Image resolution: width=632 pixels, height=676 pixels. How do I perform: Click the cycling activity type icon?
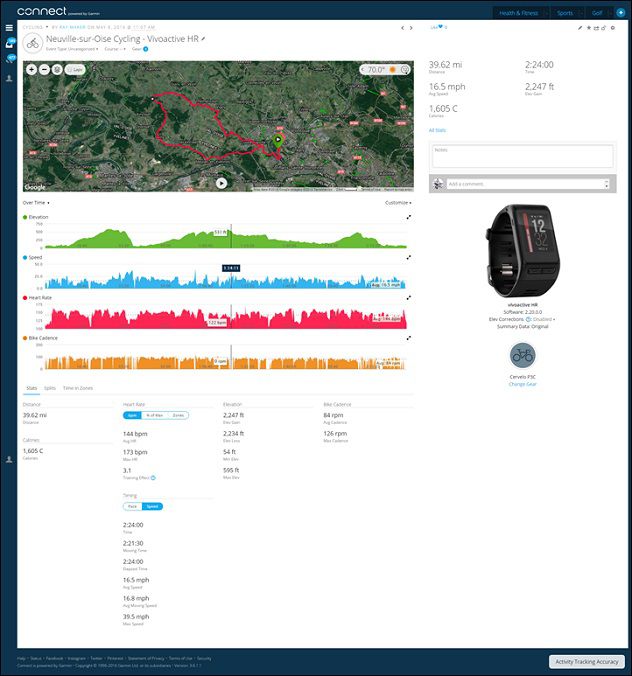click(x=33, y=44)
